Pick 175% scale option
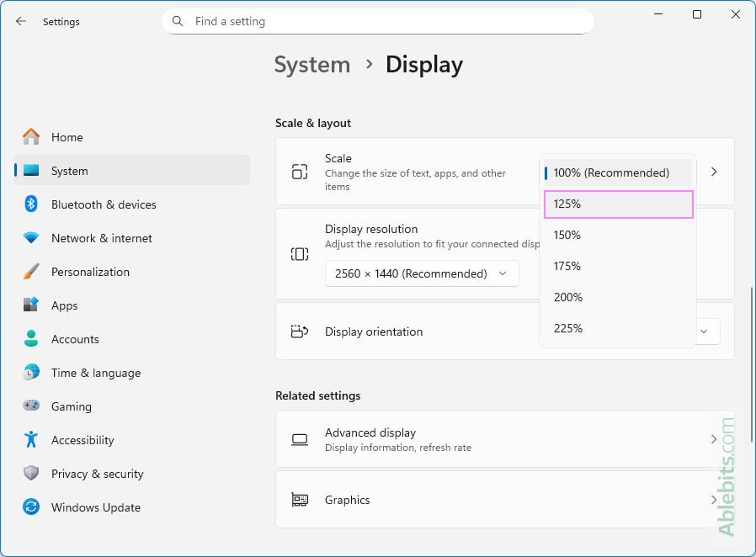 (x=618, y=267)
